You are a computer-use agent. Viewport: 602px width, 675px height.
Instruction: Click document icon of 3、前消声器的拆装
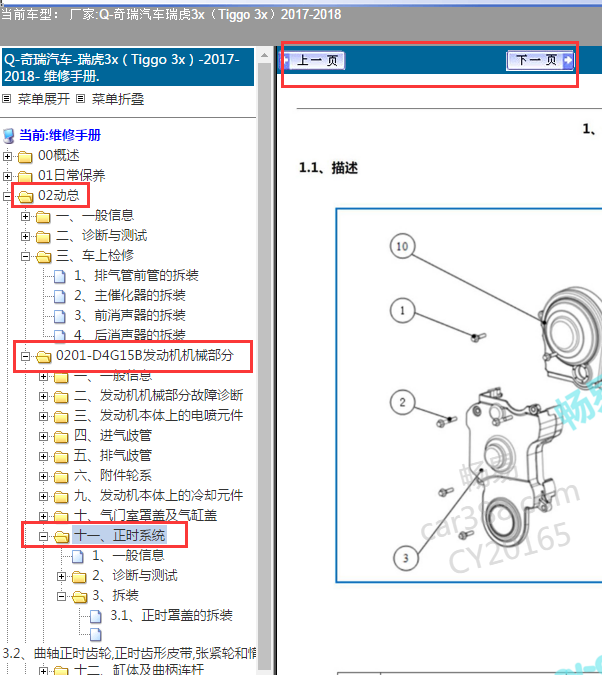pyautogui.click(x=60, y=316)
